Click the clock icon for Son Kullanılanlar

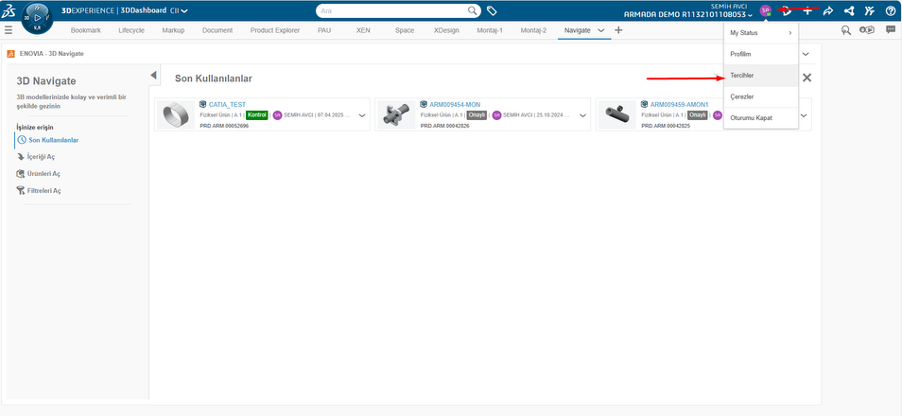22,140
